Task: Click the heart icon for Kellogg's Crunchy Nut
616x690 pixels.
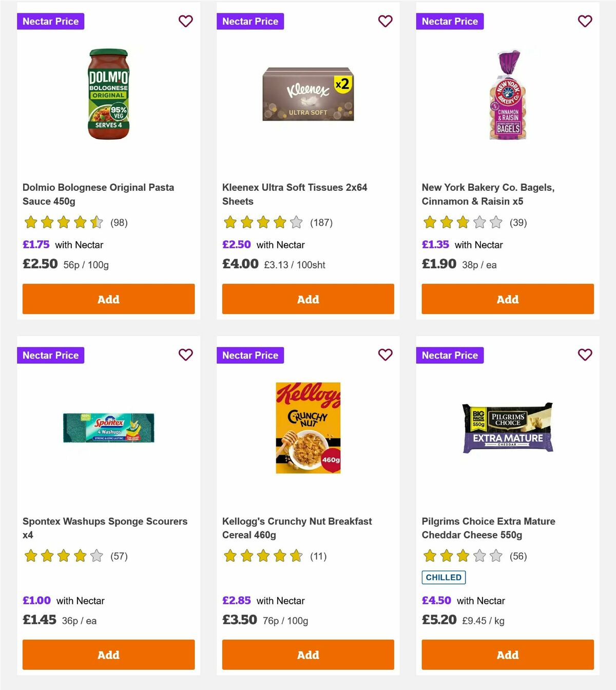Action: pyautogui.click(x=385, y=354)
